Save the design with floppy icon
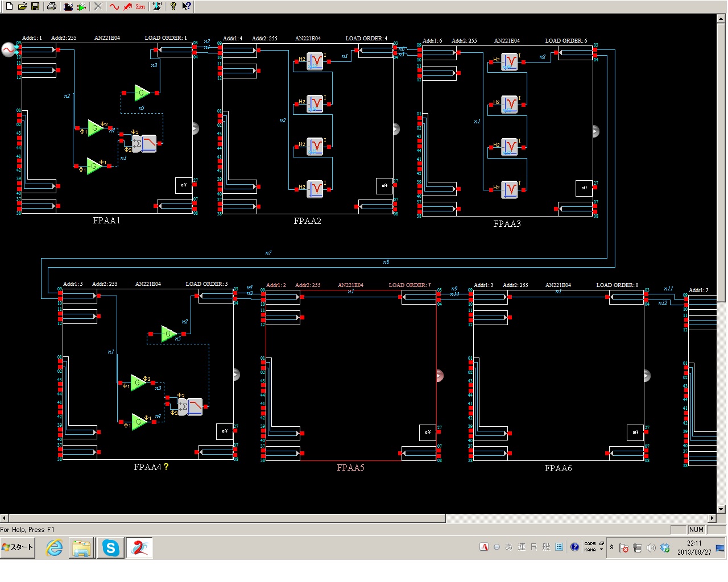 coord(35,6)
